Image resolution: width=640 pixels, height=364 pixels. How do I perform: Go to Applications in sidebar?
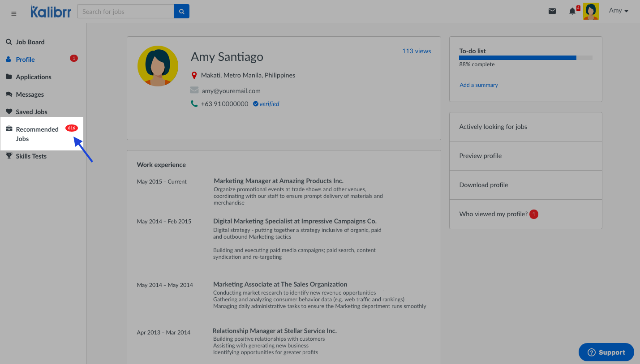coord(34,77)
